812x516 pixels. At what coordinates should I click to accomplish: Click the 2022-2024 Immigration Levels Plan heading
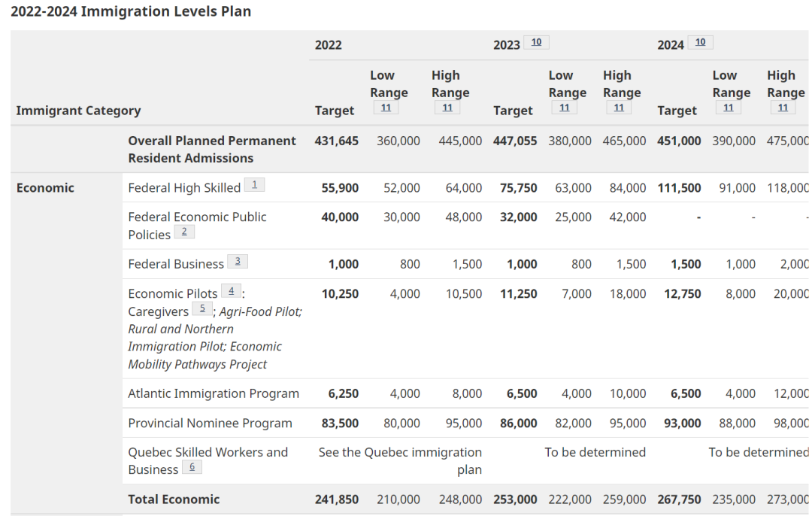click(x=131, y=11)
